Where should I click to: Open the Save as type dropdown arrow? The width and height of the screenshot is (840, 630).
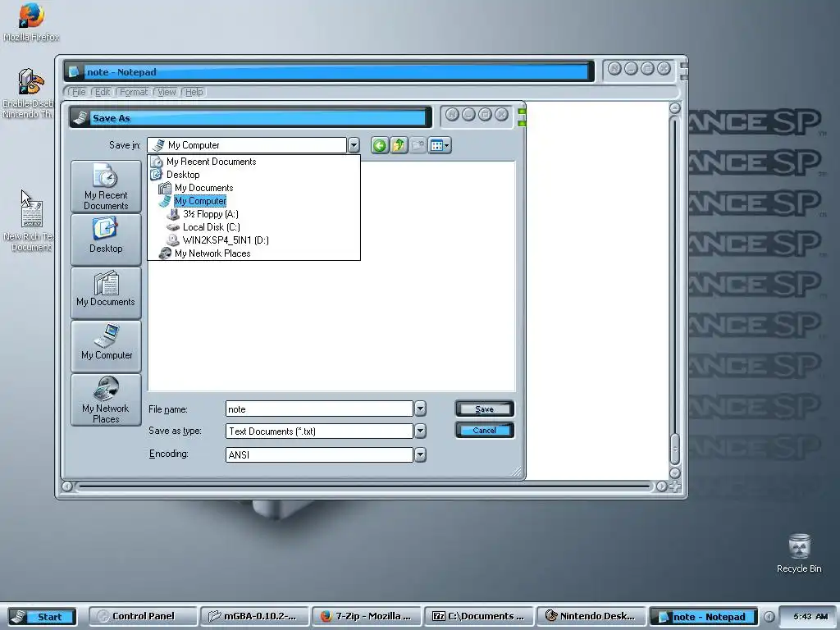(420, 431)
